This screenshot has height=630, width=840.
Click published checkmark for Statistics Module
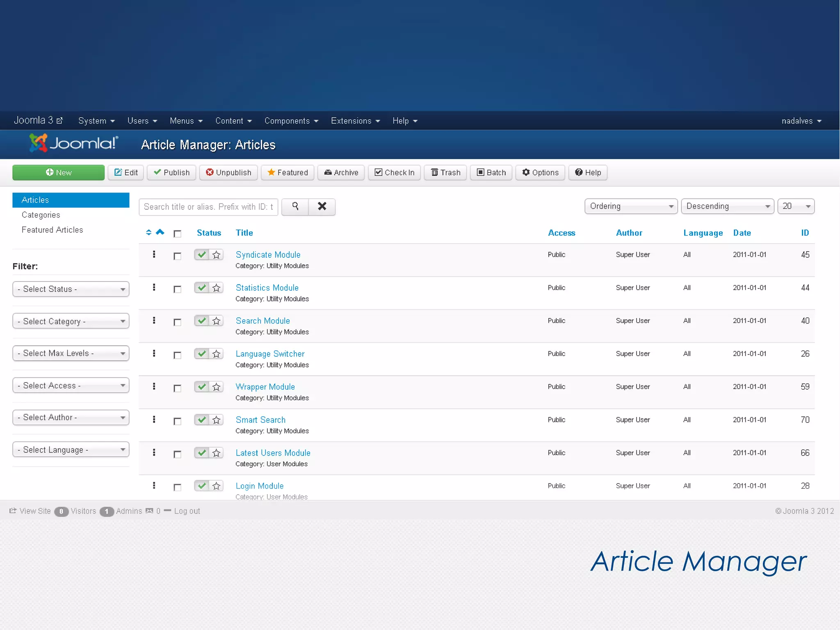click(x=202, y=288)
